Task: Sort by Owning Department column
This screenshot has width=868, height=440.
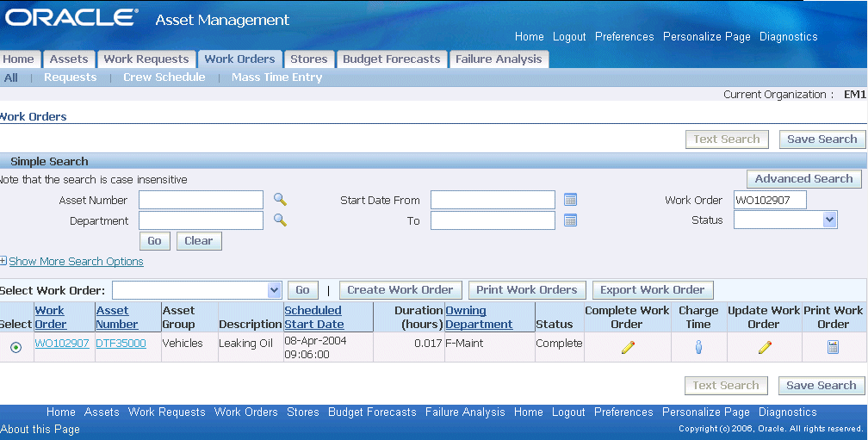Action: click(x=479, y=317)
